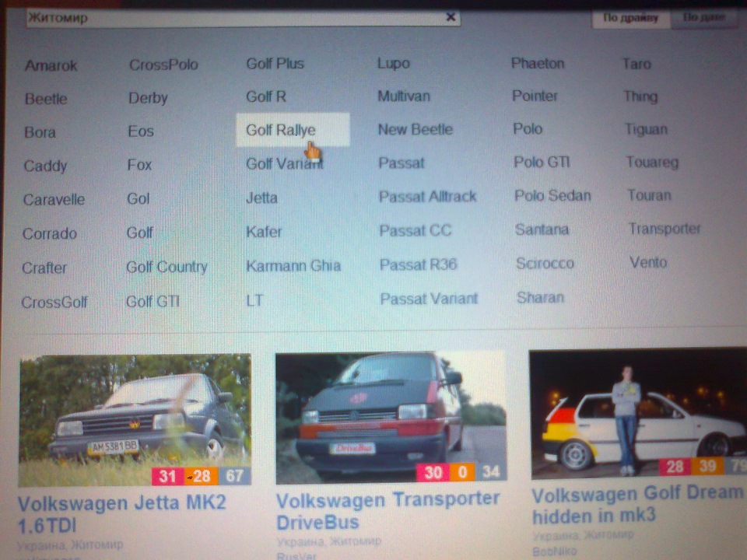Open the Passat R36 model link

coord(419,264)
